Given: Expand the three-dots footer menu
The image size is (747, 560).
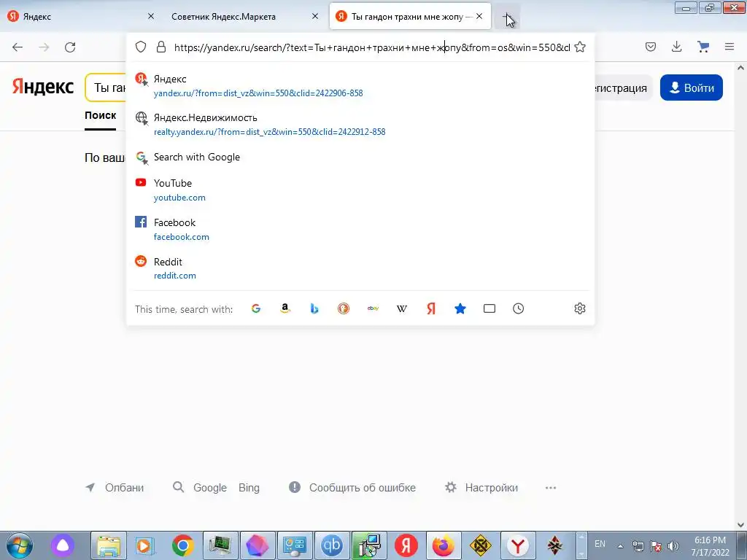Looking at the screenshot, I should pyautogui.click(x=551, y=488).
